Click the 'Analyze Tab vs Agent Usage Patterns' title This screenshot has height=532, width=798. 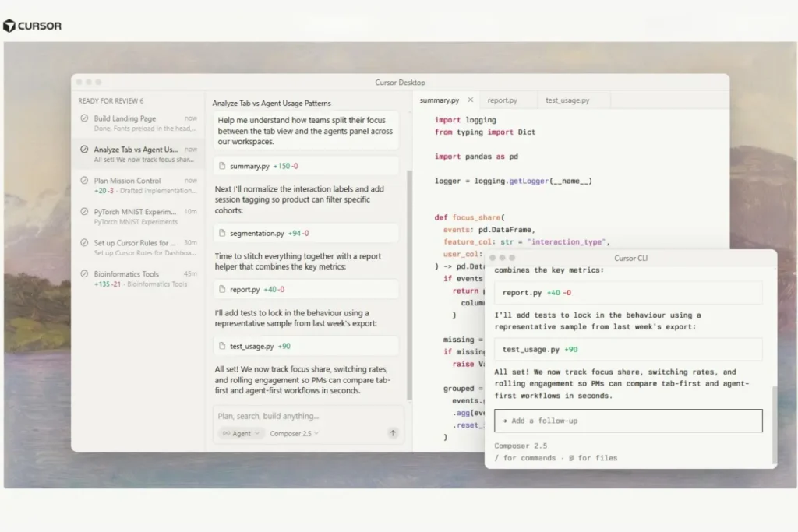coord(271,104)
